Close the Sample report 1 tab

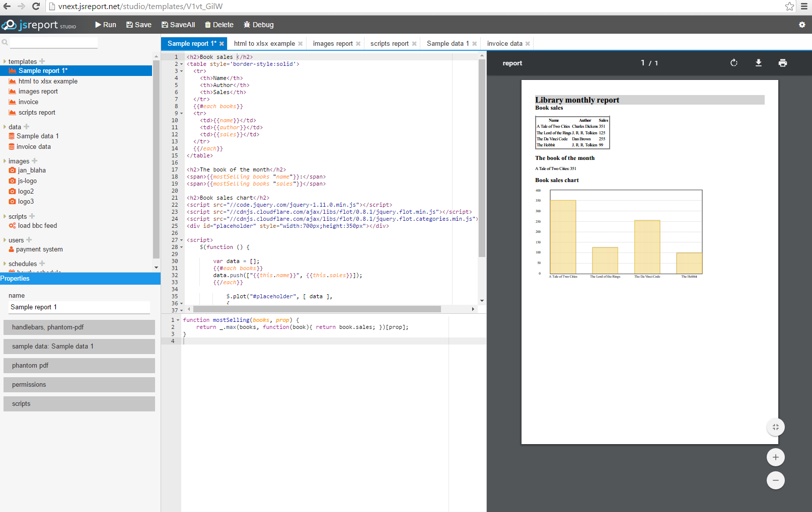coord(222,44)
